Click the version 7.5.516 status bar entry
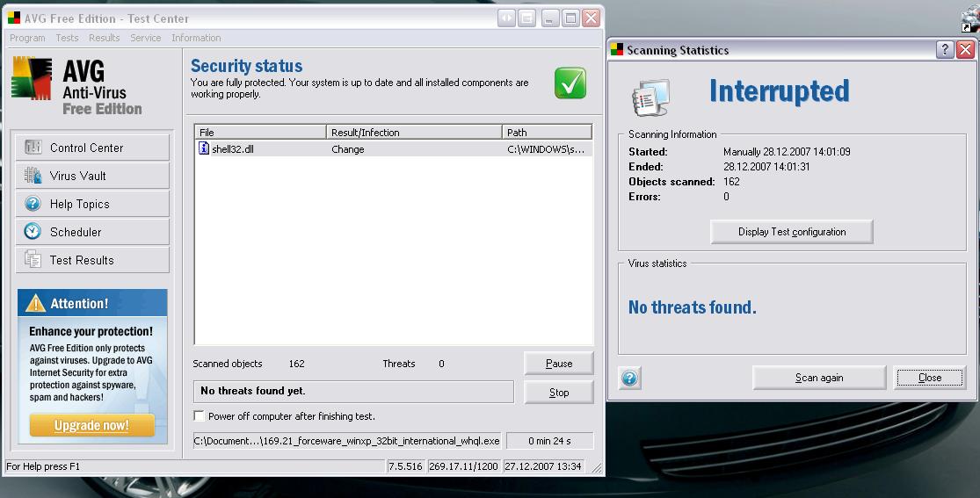The height and width of the screenshot is (498, 980). pyautogui.click(x=406, y=466)
